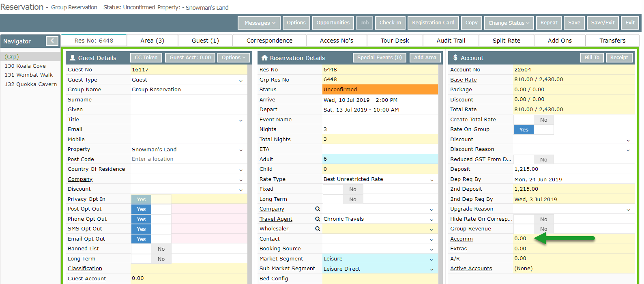The height and width of the screenshot is (284, 644).
Task: Switch to the Add Ons tab
Action: 560,41
